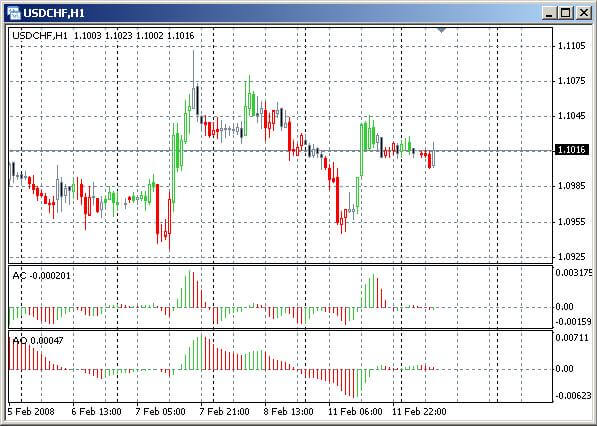Click the last candlestick on the chart

pyautogui.click(x=434, y=154)
